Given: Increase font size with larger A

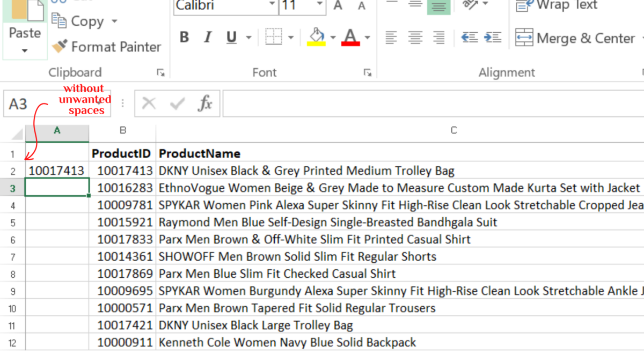Looking at the screenshot, I should tap(338, 5).
